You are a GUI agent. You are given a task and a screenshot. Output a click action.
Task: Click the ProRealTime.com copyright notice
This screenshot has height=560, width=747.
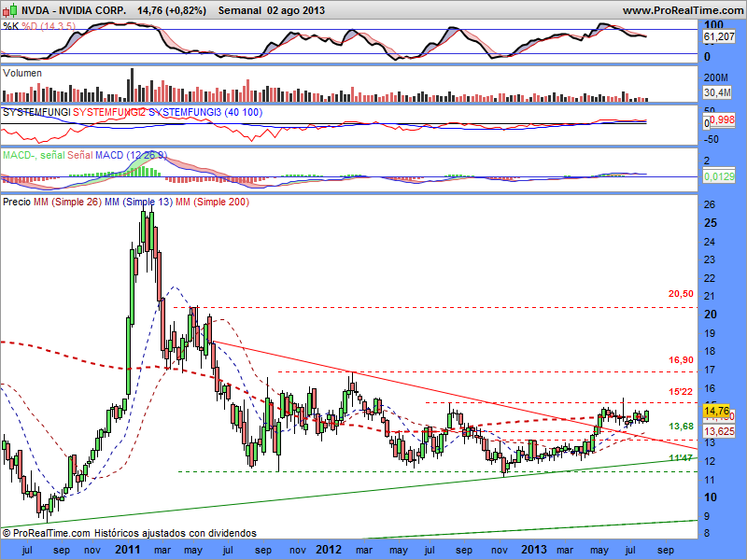coord(130,533)
